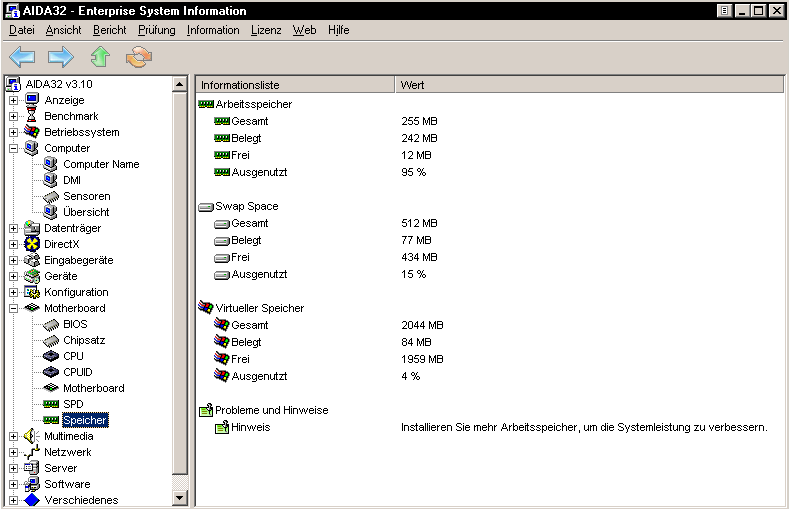Click the Konfiguration icon in tree
This screenshot has height=509, width=789.
32,292
